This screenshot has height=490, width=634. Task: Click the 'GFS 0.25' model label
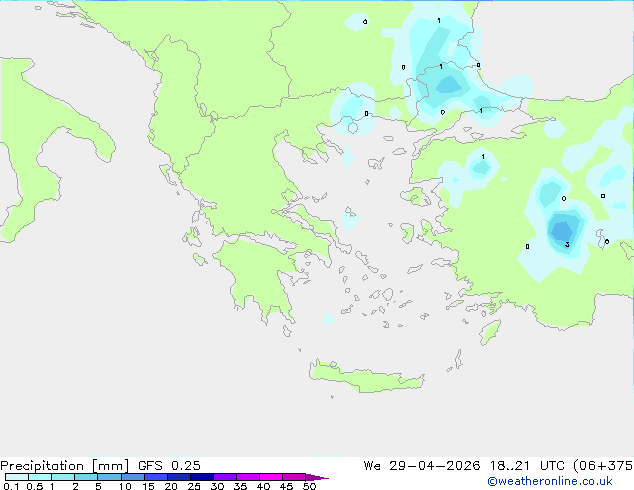[169, 466]
